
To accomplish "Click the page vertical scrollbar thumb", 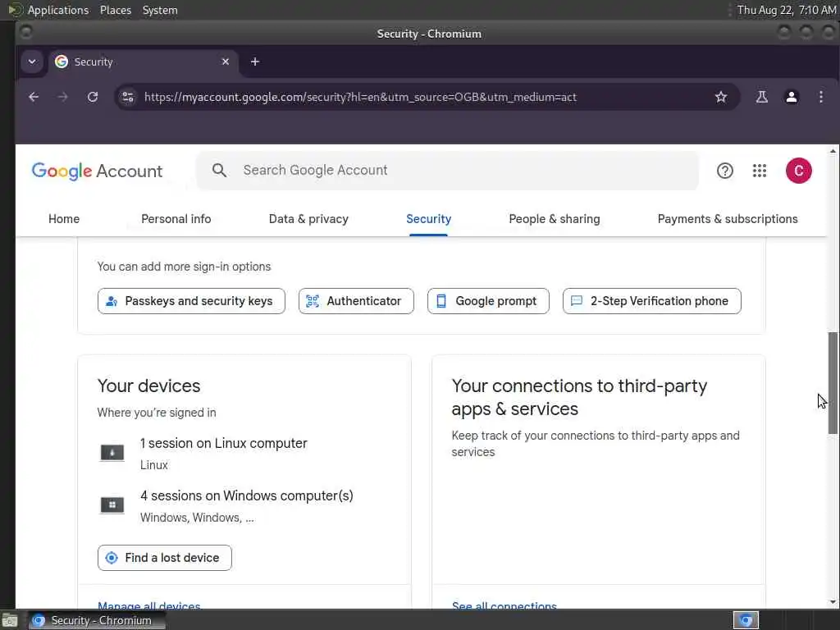I will click(x=833, y=382).
